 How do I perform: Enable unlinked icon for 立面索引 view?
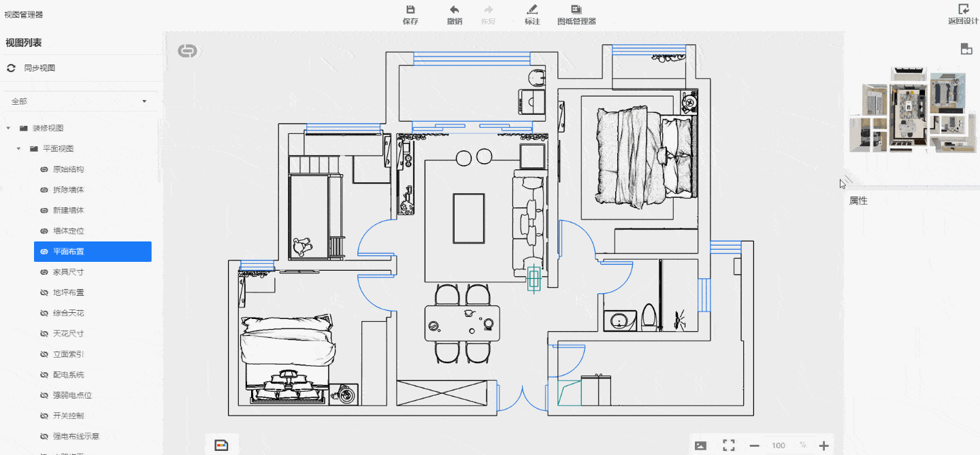click(44, 354)
